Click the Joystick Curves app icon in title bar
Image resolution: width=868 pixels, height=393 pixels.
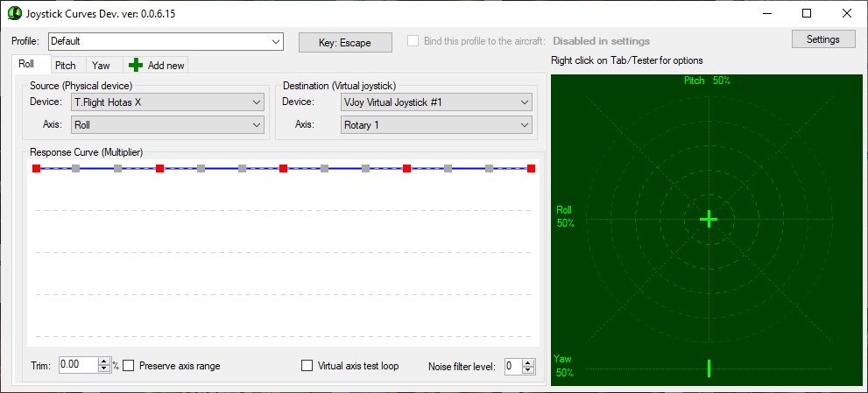pyautogui.click(x=14, y=13)
